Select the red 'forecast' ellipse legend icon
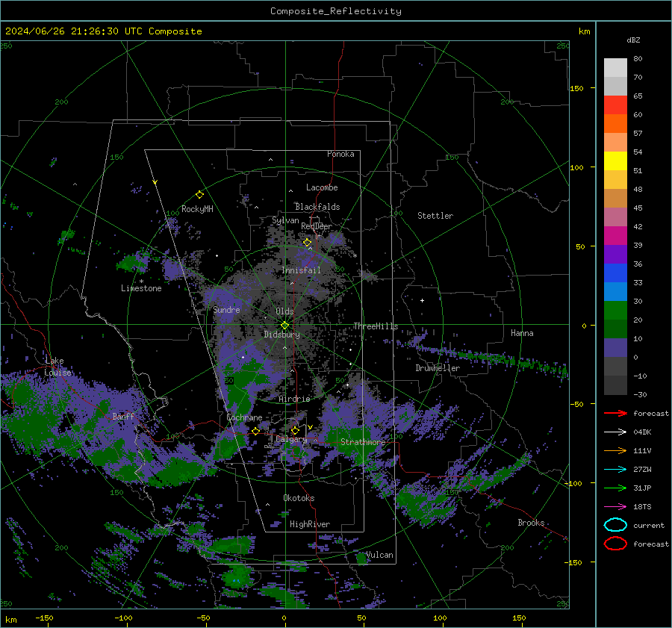Screen dimensions: 672x628 [615, 544]
